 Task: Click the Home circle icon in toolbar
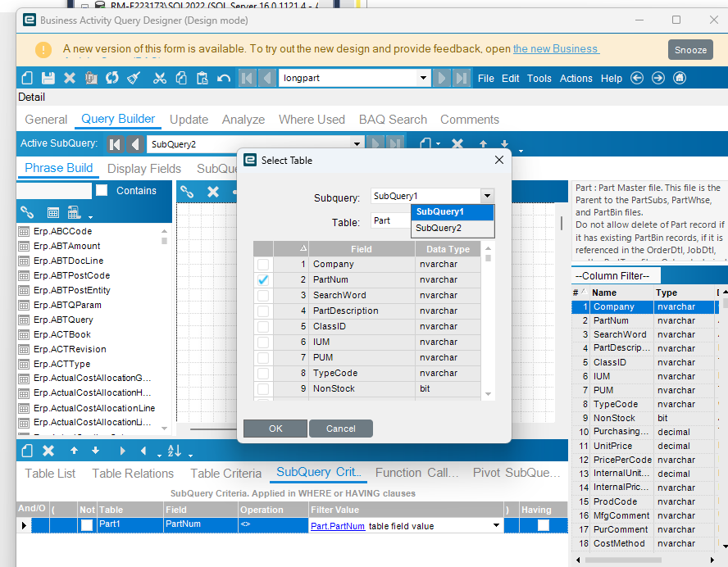pyautogui.click(x=680, y=78)
